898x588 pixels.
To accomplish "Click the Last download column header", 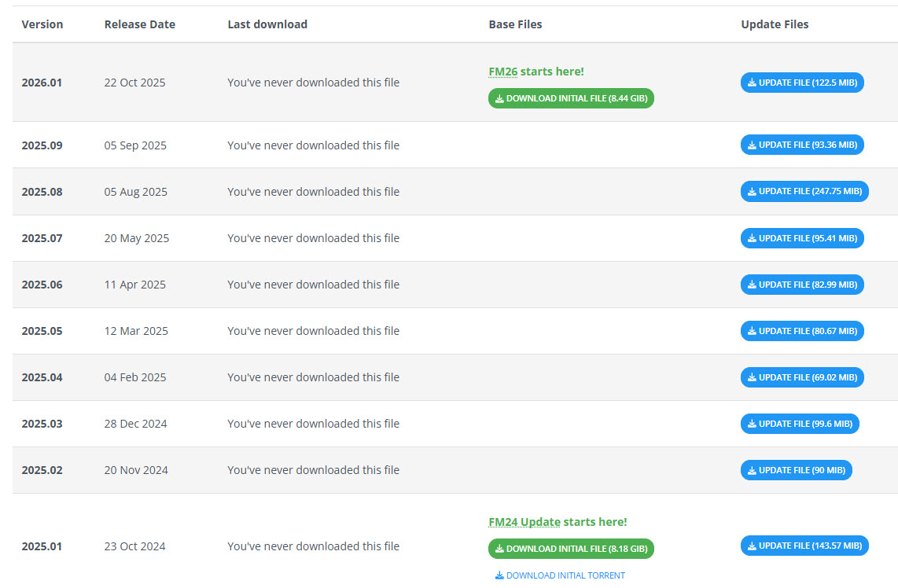I will point(267,24).
